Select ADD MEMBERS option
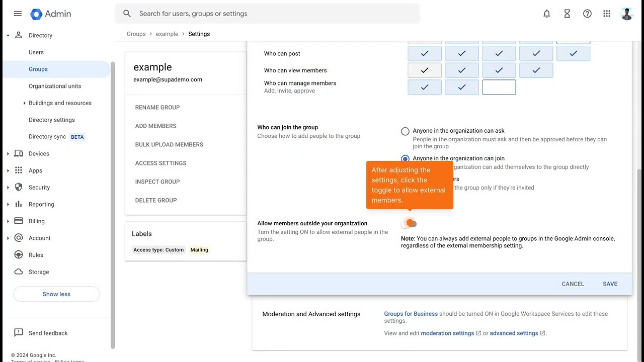Image resolution: width=644 pixels, height=362 pixels. pyautogui.click(x=155, y=126)
